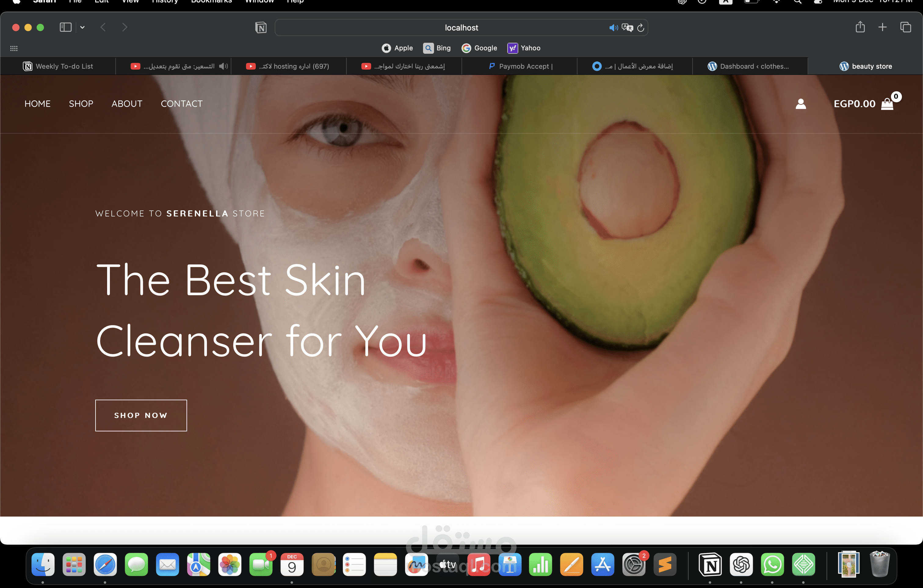923x588 pixels.
Task: Expand the sidebar tab group dropdown chevron
Action: (x=82, y=27)
